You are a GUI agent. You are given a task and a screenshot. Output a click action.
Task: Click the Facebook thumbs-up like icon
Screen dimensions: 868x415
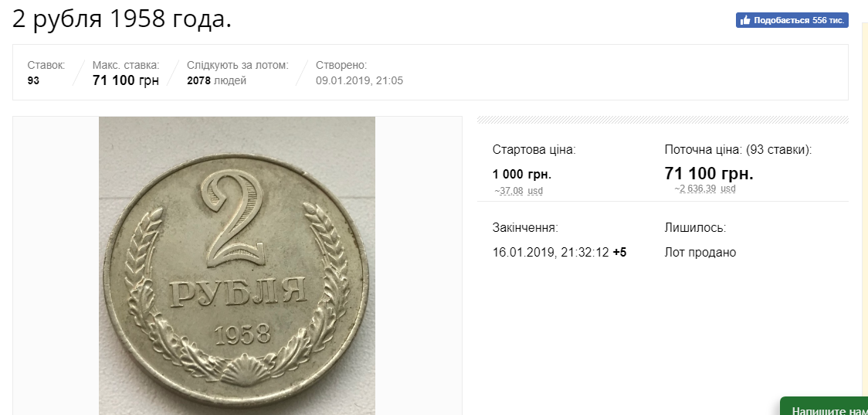pos(745,21)
